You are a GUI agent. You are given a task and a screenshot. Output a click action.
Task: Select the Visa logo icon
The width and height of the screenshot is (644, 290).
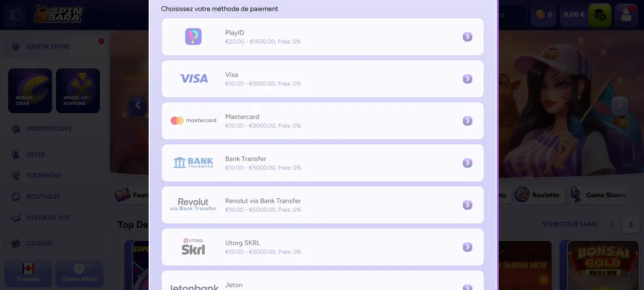193,79
